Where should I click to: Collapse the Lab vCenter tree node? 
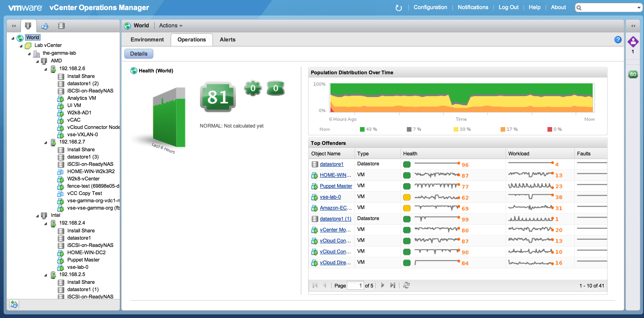[x=21, y=46]
